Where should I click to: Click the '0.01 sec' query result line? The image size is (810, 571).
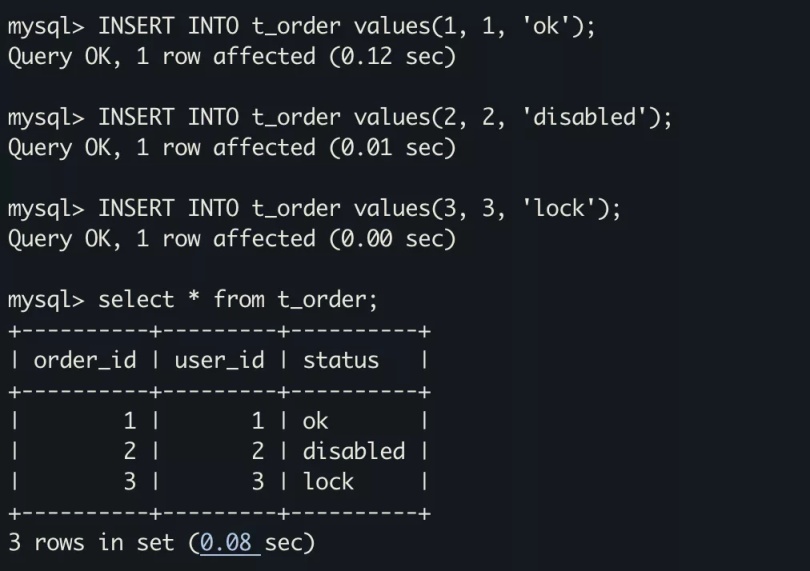(x=231, y=148)
